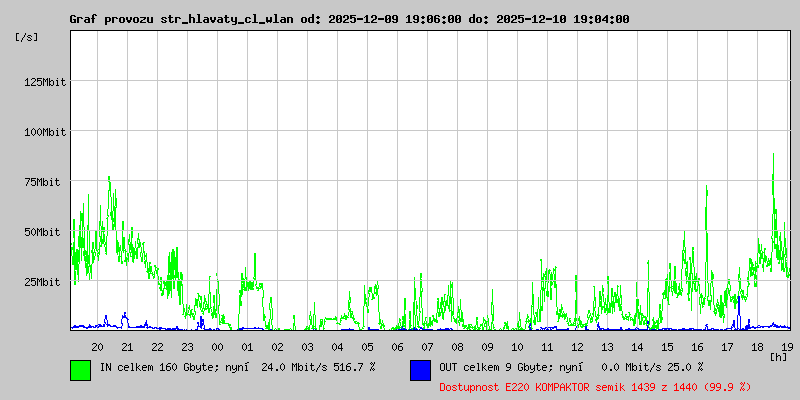Click hour label '16' on x-axis
Image resolution: width=800 pixels, height=400 pixels.
pyautogui.click(x=697, y=347)
